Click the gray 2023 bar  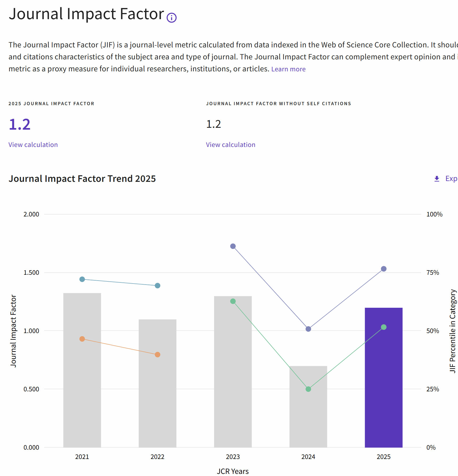tap(233, 372)
